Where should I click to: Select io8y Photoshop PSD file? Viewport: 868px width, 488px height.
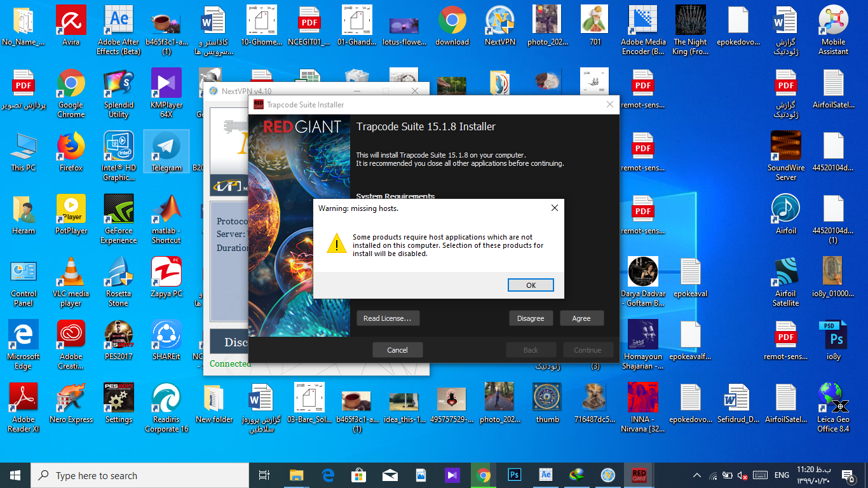(x=834, y=341)
